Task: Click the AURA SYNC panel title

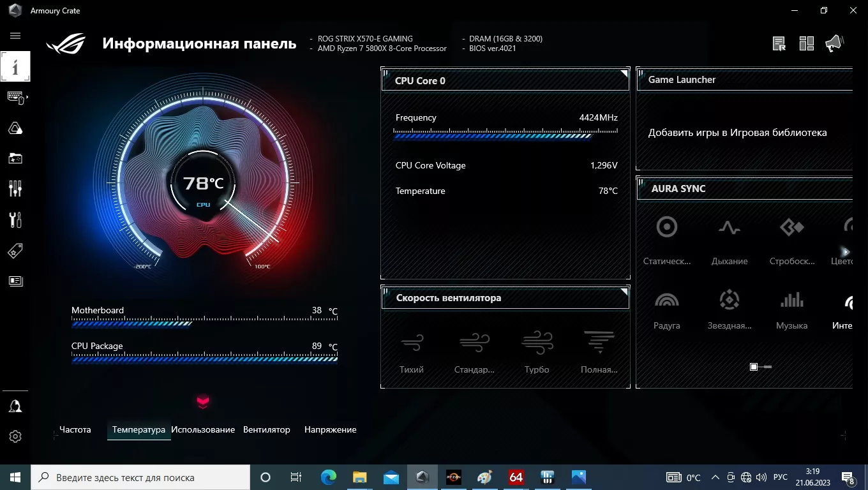Action: point(678,189)
